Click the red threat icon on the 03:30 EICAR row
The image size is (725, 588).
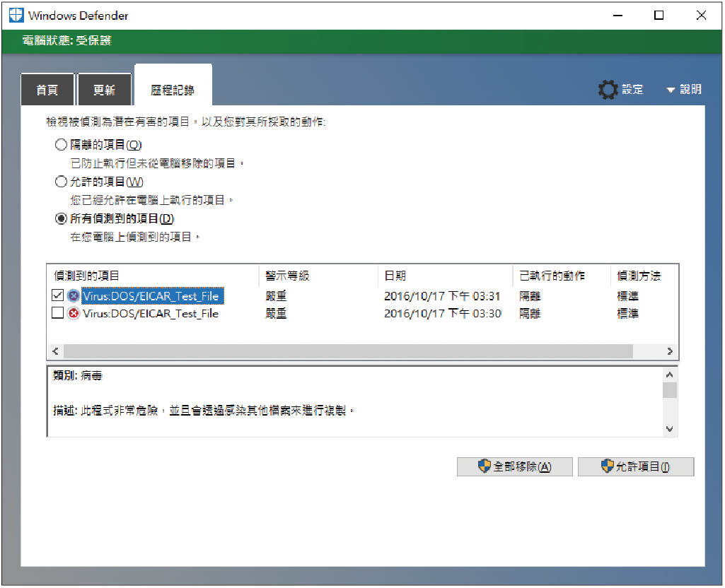tap(73, 313)
